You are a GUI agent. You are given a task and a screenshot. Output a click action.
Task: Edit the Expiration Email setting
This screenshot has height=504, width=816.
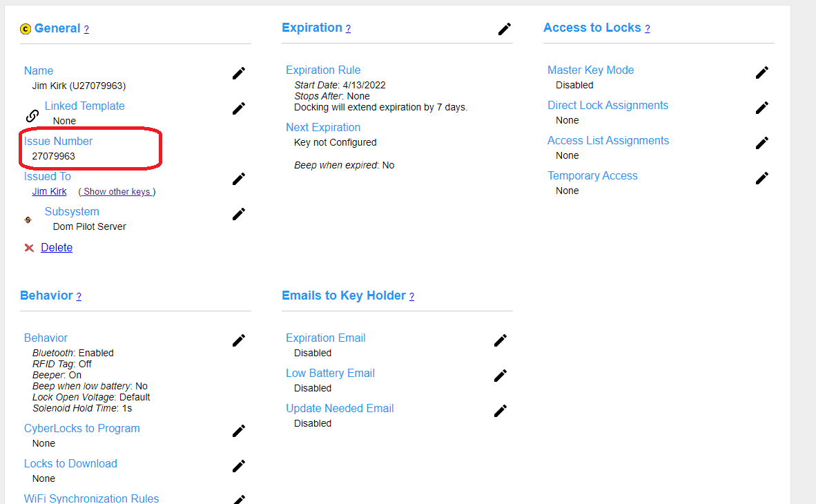click(x=501, y=340)
